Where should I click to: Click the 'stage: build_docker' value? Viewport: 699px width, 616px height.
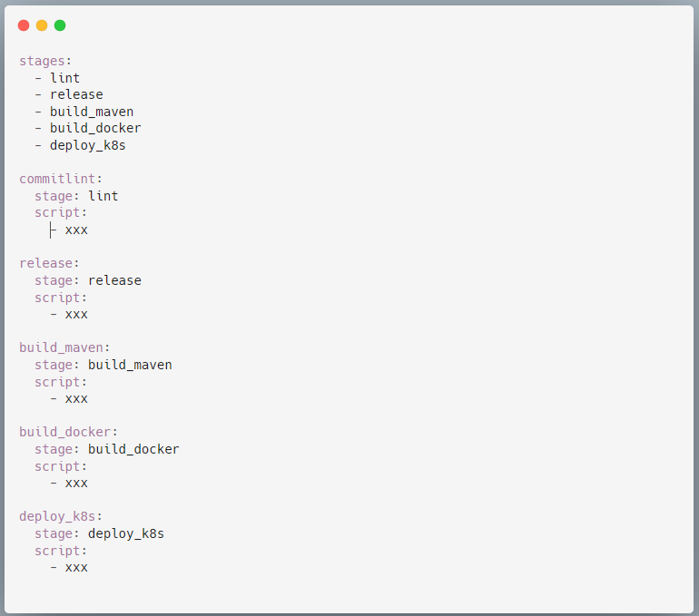tap(133, 449)
